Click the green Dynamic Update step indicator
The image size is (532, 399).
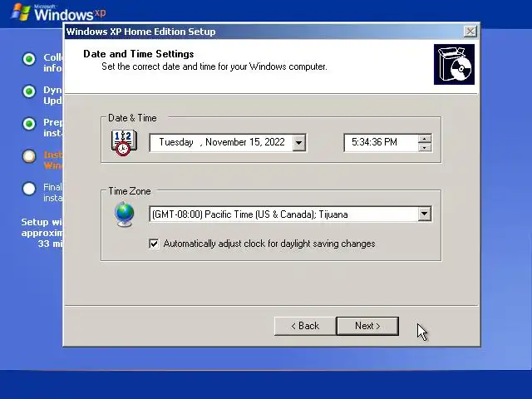[29, 91]
